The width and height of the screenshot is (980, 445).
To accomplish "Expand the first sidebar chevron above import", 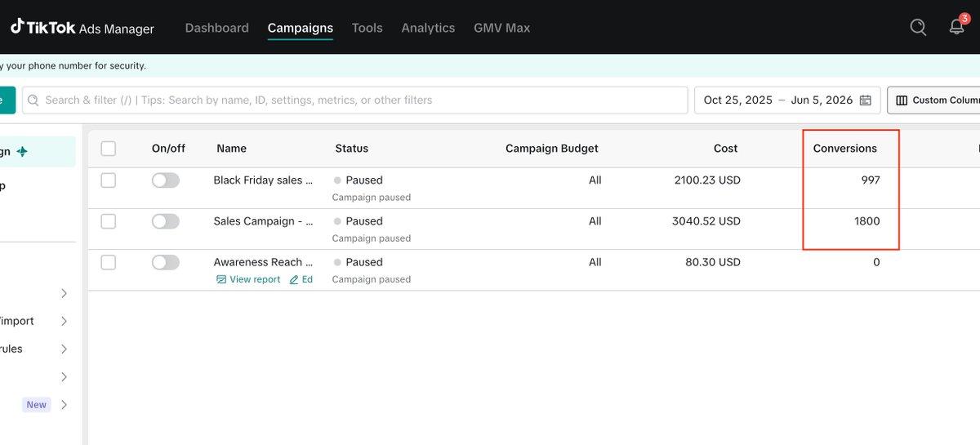I will (x=65, y=293).
